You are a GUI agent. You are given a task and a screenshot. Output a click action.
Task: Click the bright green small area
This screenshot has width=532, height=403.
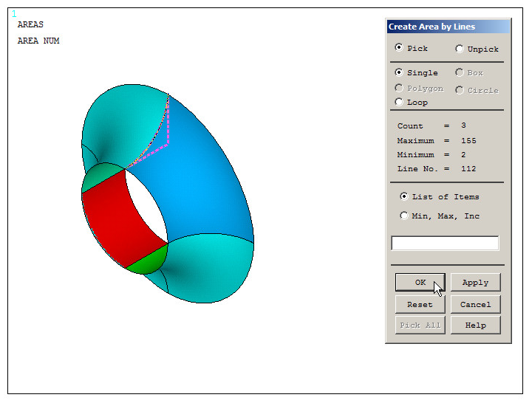(x=149, y=261)
